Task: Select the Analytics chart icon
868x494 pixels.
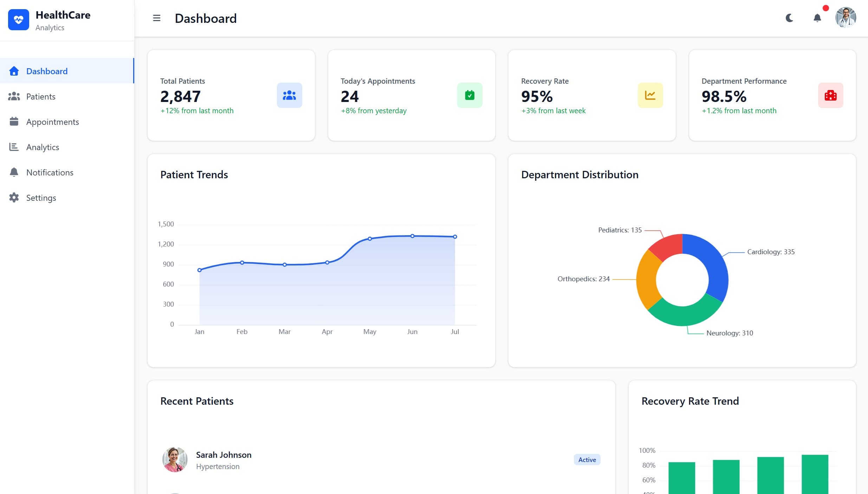Action: point(14,147)
